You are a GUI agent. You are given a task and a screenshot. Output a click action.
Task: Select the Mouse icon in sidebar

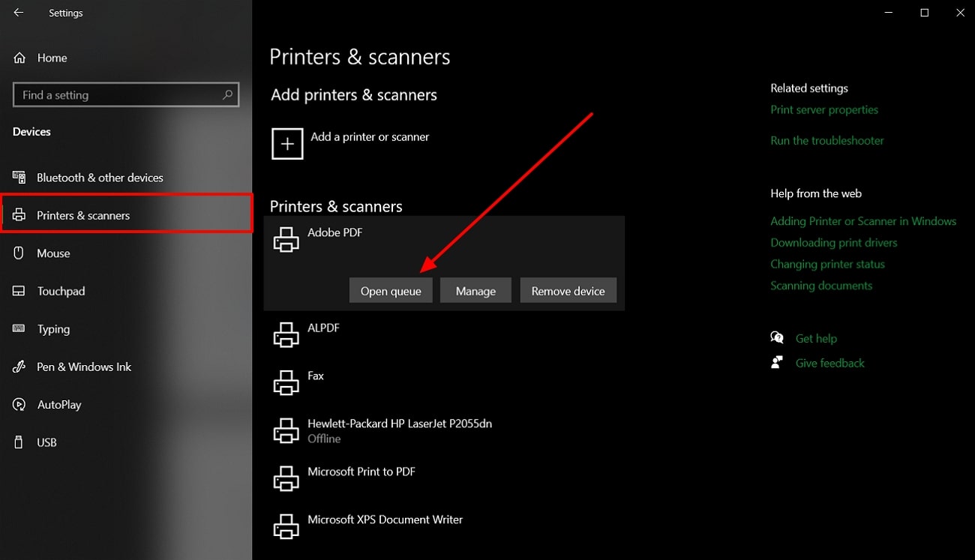click(x=19, y=253)
